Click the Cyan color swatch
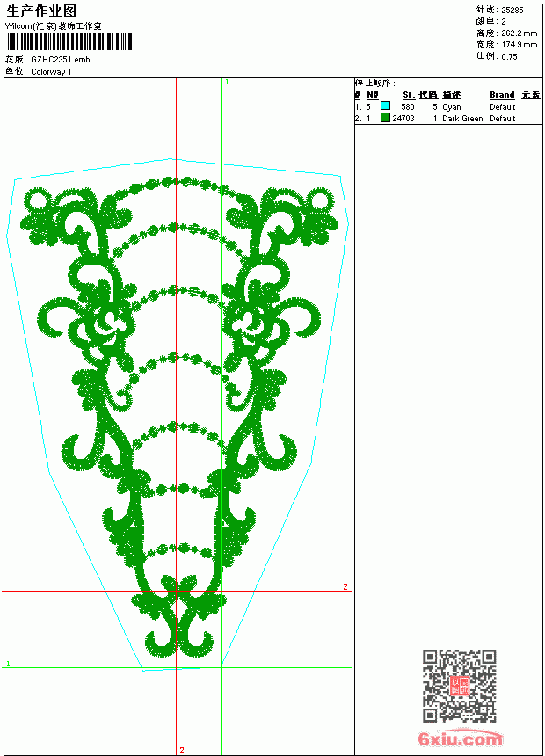This screenshot has height=756, width=545. coord(385,105)
